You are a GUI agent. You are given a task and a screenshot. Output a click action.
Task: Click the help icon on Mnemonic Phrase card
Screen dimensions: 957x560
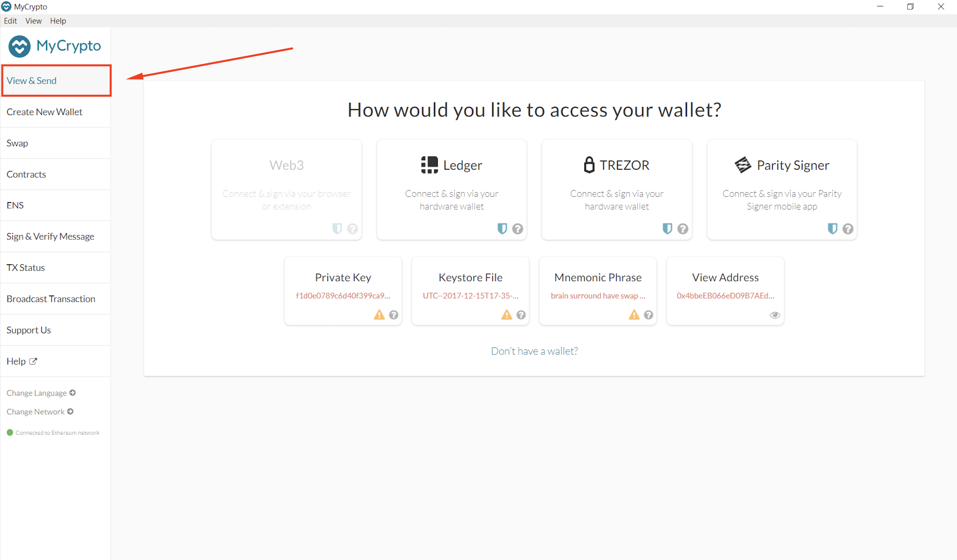click(x=648, y=315)
